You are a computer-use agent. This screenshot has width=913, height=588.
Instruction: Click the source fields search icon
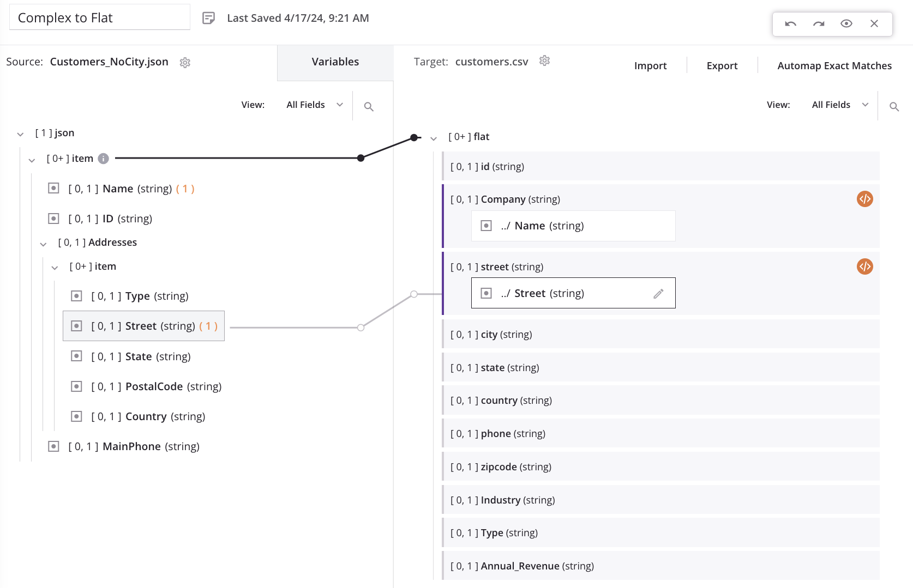tap(369, 107)
